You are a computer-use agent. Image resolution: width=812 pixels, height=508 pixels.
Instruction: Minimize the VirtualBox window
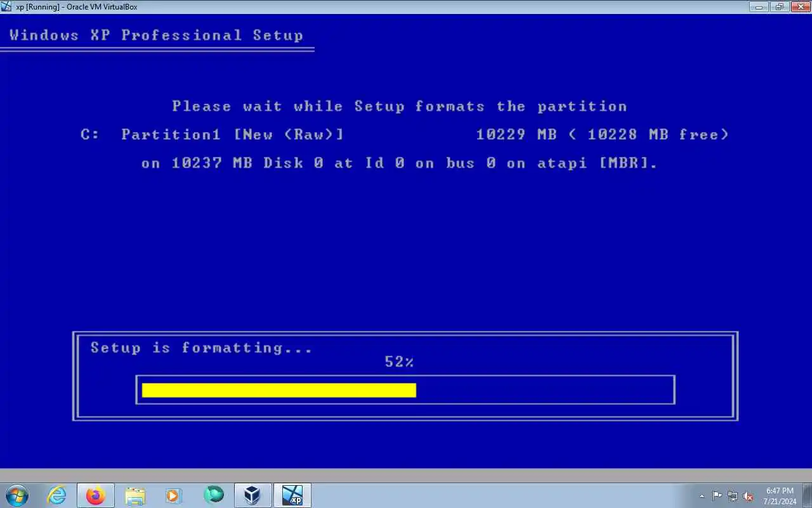click(x=759, y=7)
